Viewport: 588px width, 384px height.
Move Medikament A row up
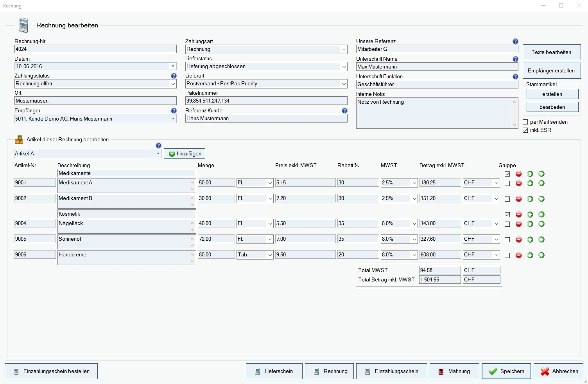coord(530,183)
